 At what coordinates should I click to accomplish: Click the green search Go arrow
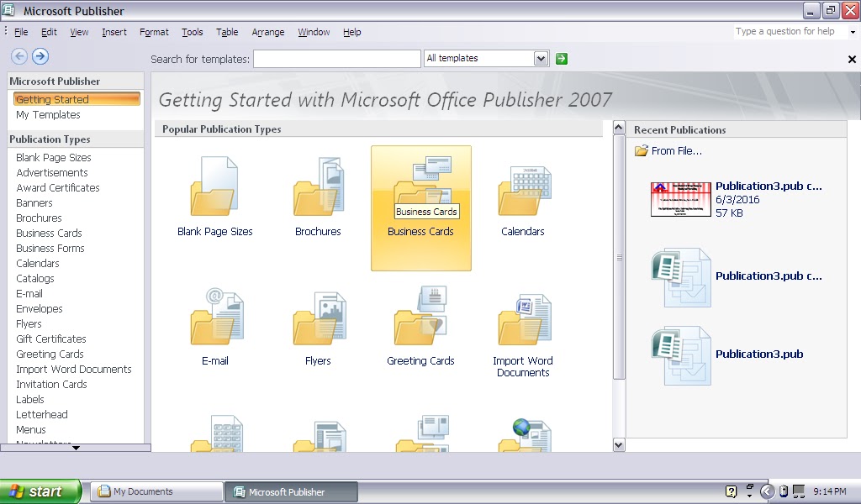(x=561, y=59)
